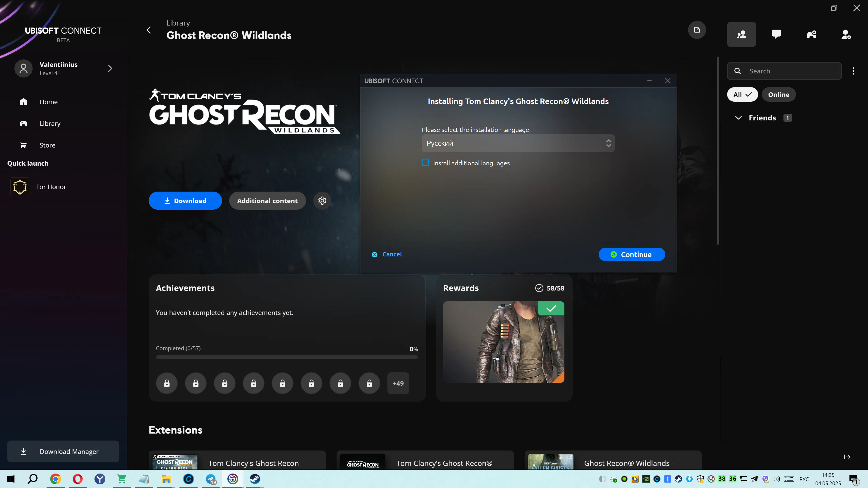Show the +49 remaining achievements

(398, 383)
